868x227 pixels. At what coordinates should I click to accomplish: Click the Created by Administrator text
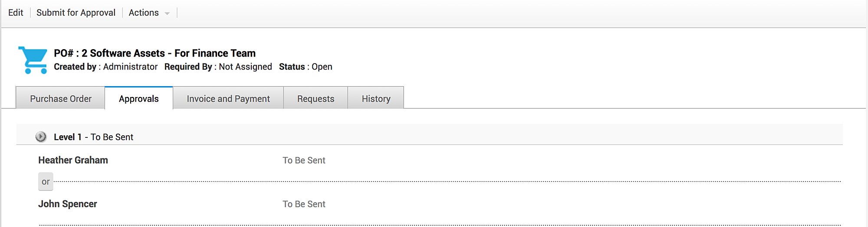tap(105, 67)
